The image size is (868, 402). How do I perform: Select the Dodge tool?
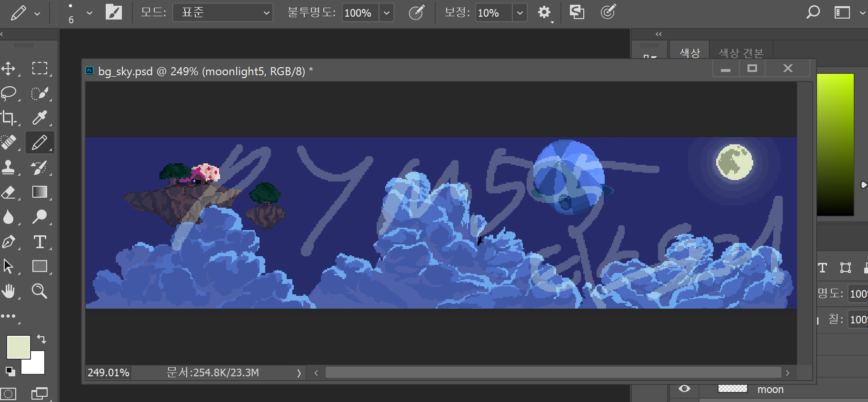(x=40, y=217)
